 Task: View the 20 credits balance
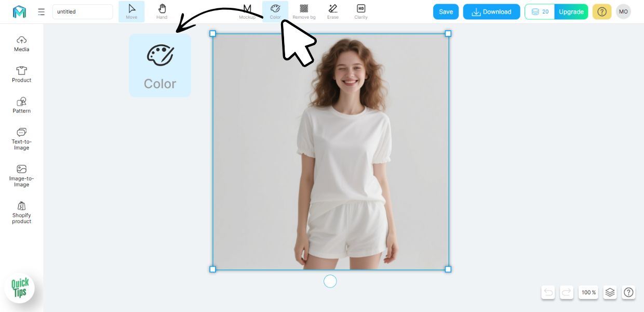click(540, 11)
